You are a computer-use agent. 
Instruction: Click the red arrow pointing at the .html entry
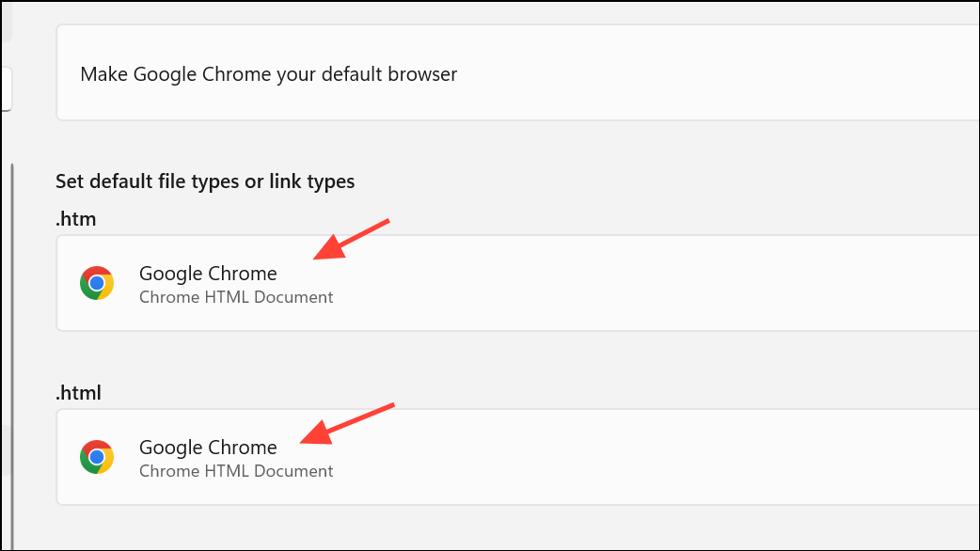[346, 422]
